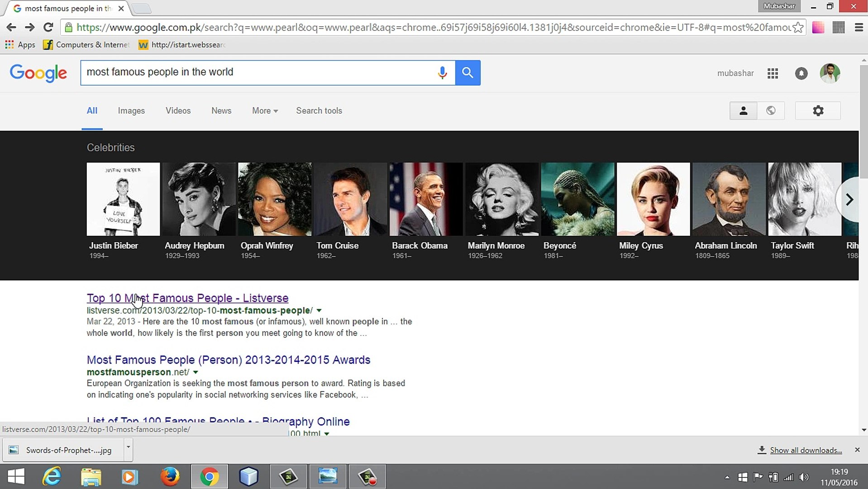
Task: Switch to the Images tab
Action: [x=131, y=110]
